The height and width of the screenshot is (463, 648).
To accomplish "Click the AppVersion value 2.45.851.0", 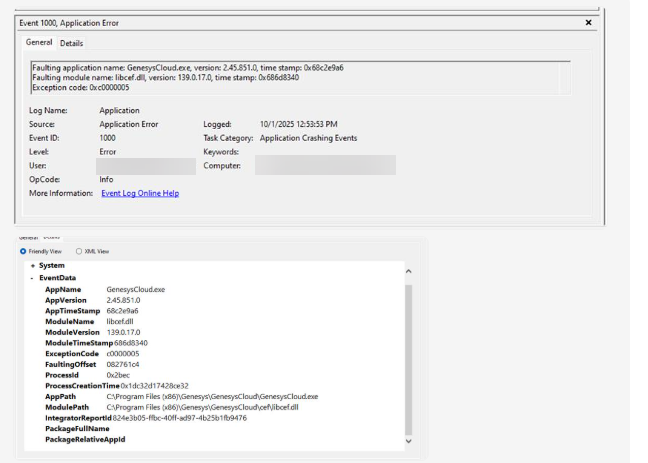I will [123, 300].
